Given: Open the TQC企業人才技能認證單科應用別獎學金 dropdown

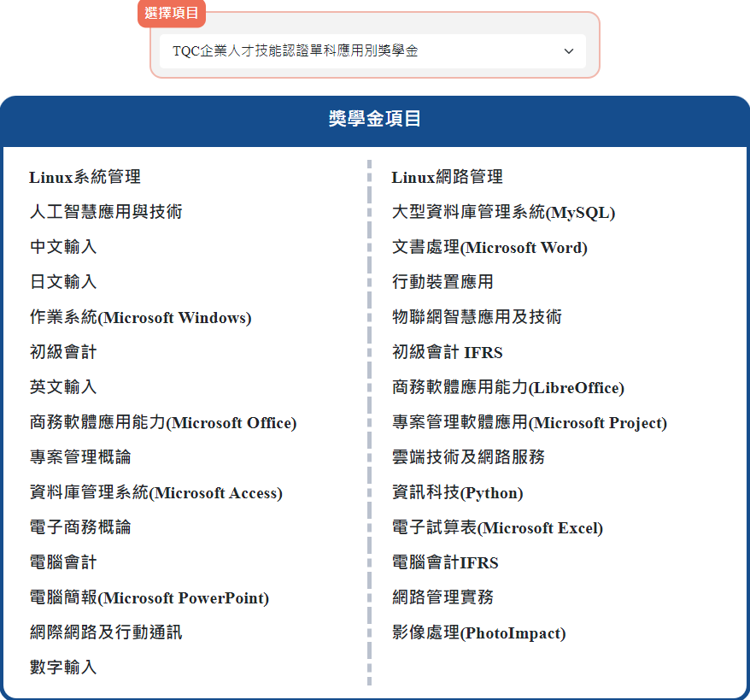Looking at the screenshot, I should [x=372, y=50].
